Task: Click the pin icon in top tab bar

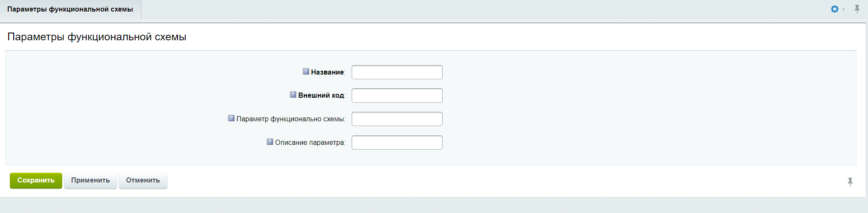Action: pyautogui.click(x=857, y=9)
